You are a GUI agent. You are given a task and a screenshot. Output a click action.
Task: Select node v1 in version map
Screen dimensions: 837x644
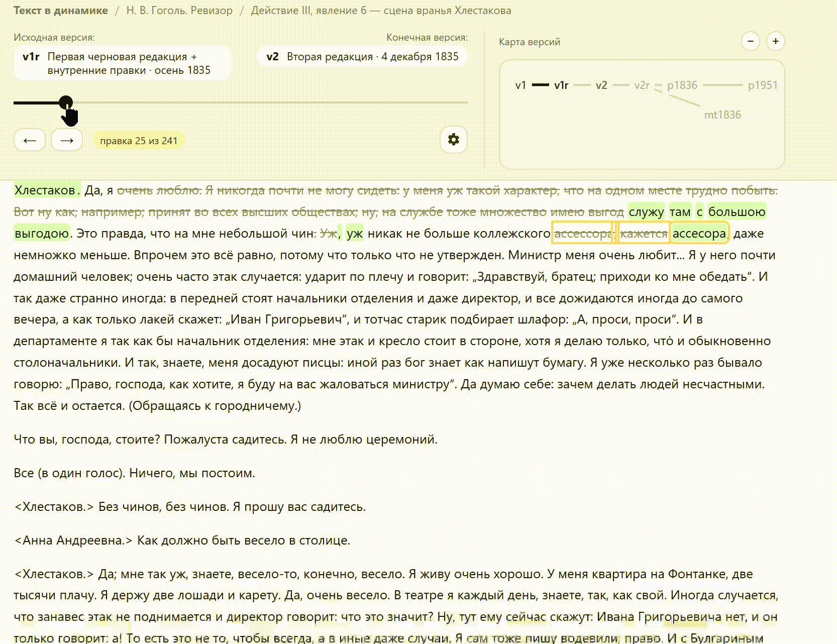pos(520,85)
